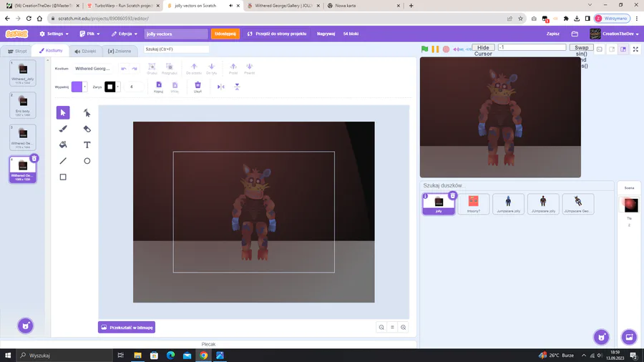Zoom in the costume canvas

click(x=404, y=327)
